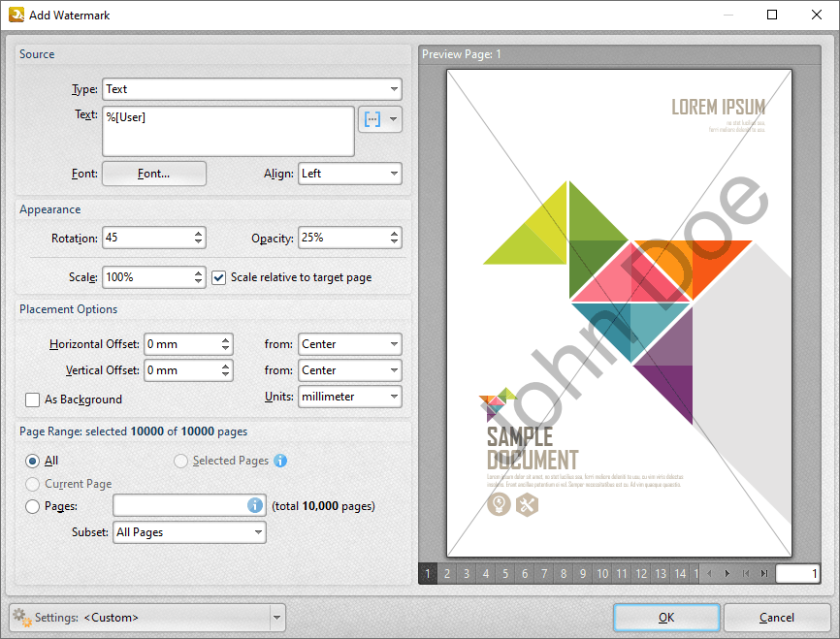This screenshot has height=639, width=840.
Task: Open the Type dropdown
Action: point(252,89)
